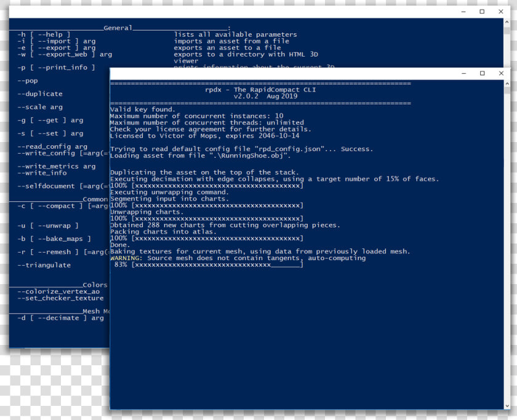Click the '-i [ --import ] arg' option

[57, 41]
